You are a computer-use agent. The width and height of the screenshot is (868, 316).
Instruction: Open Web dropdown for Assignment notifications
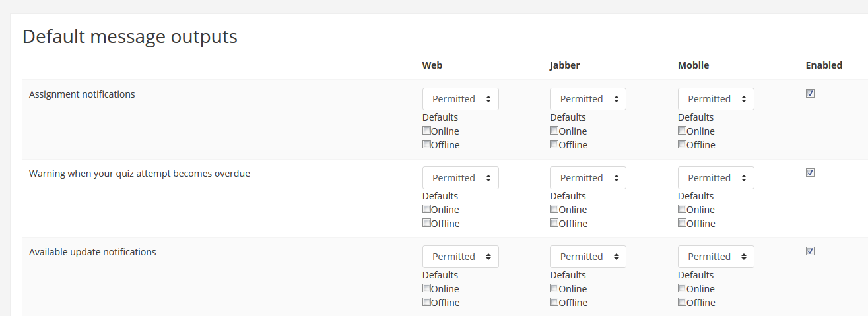click(460, 99)
